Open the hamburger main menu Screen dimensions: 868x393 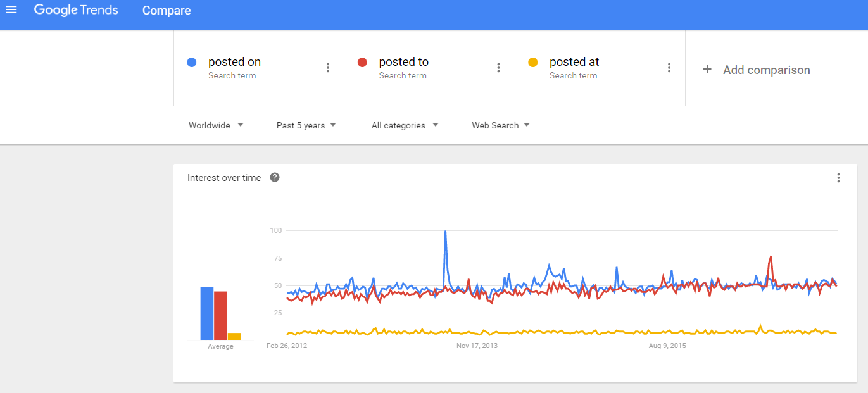tap(11, 10)
